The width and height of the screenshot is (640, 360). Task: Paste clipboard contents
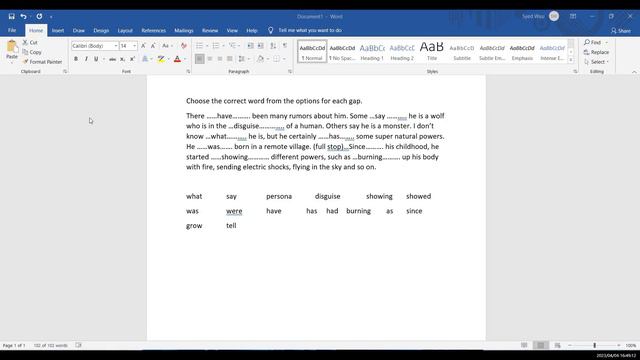(12, 51)
